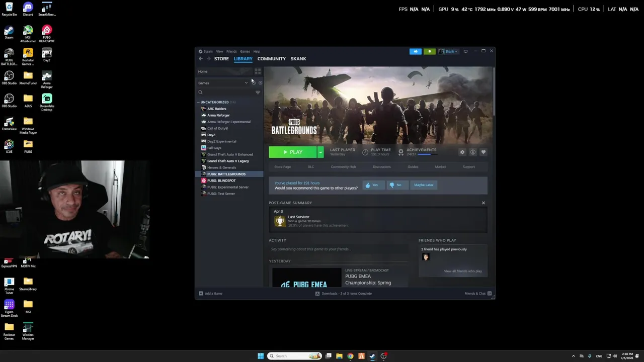The width and height of the screenshot is (644, 362).
Task: Click No thumbs-down recommendation button
Action: click(397, 185)
